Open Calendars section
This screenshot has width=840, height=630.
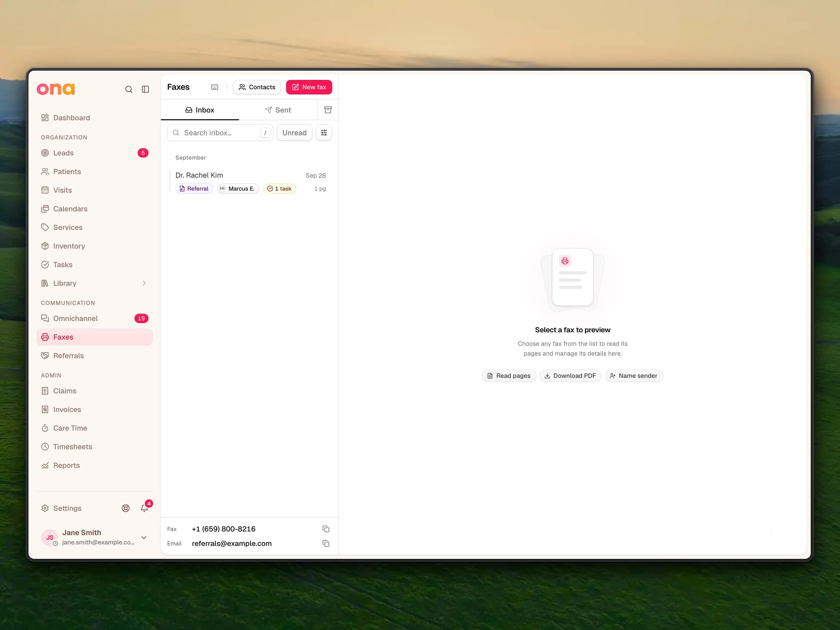95,209
